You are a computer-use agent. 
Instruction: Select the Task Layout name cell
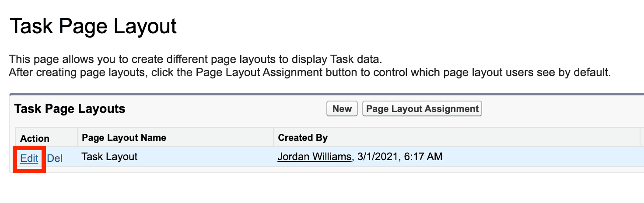tap(110, 157)
